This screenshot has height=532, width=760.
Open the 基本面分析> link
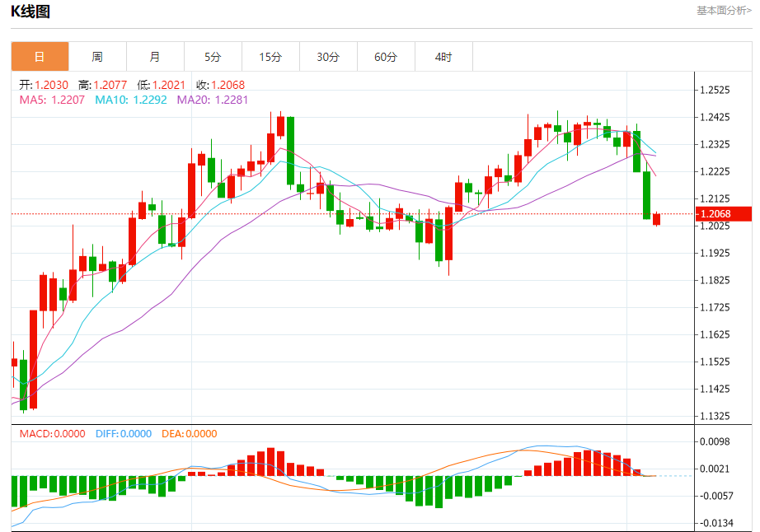coord(724,11)
